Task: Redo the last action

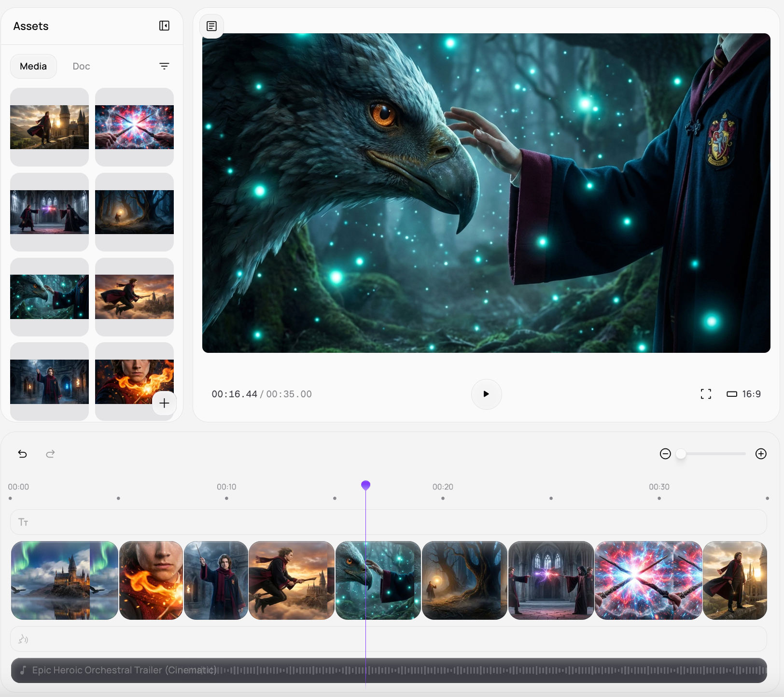Action: 50,454
